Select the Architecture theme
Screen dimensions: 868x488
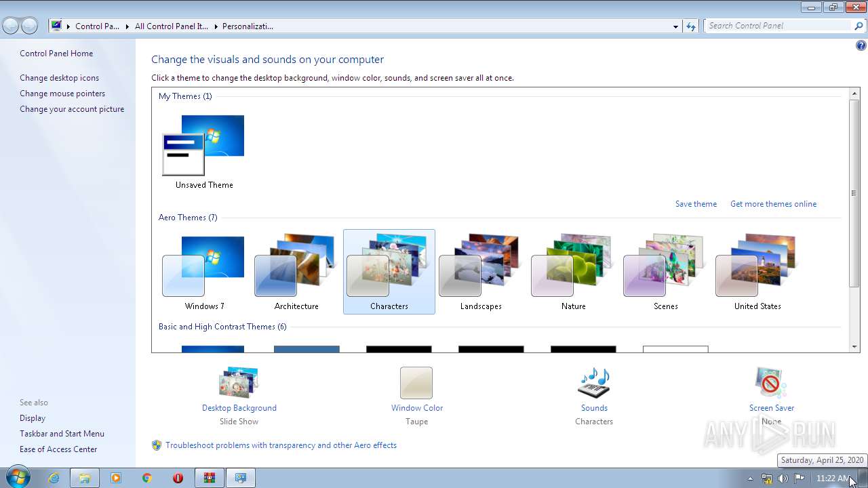click(x=296, y=271)
